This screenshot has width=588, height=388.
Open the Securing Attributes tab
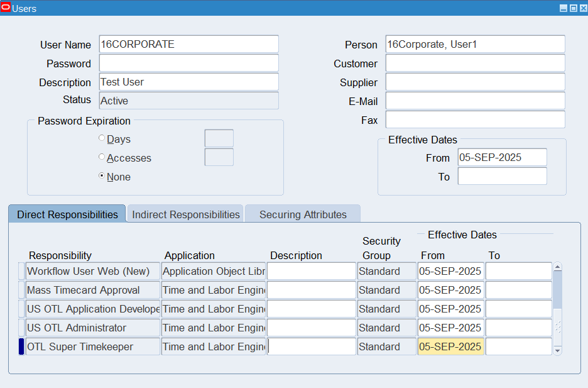pyautogui.click(x=303, y=214)
